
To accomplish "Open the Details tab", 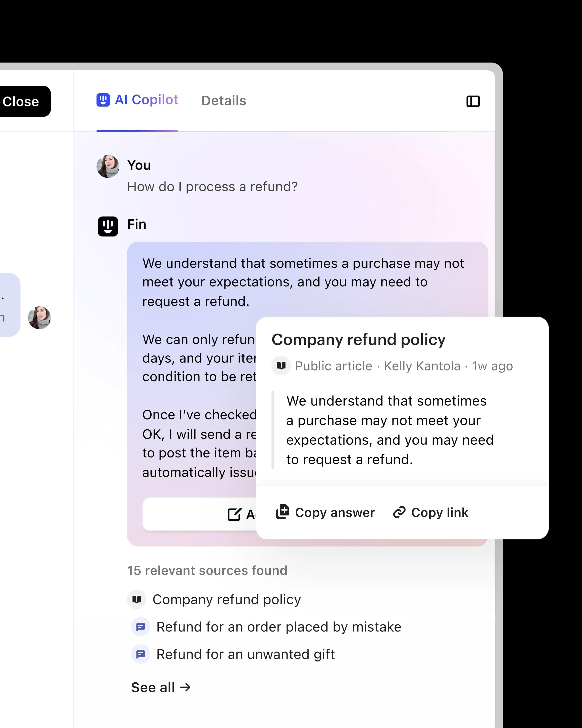I will (x=224, y=101).
